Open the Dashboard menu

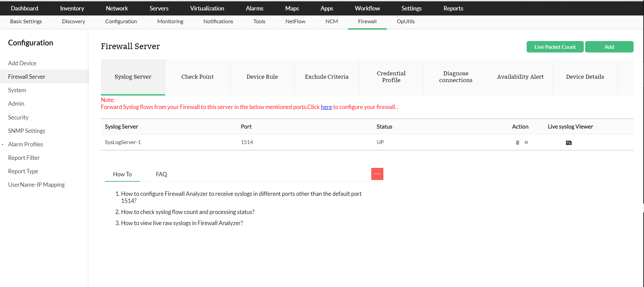[25, 8]
